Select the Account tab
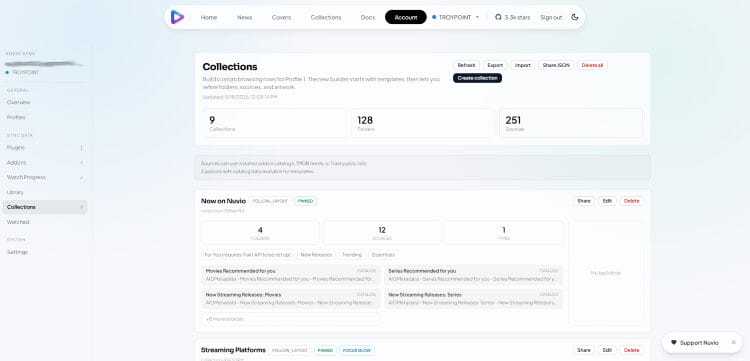The width and height of the screenshot is (750, 361). pyautogui.click(x=406, y=17)
